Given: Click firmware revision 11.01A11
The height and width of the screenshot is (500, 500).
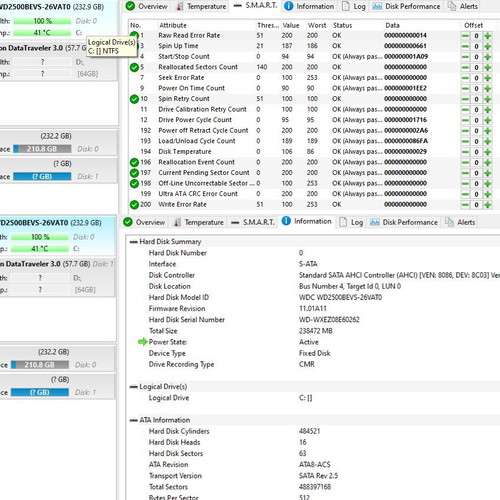Looking at the screenshot, I should point(313,309).
